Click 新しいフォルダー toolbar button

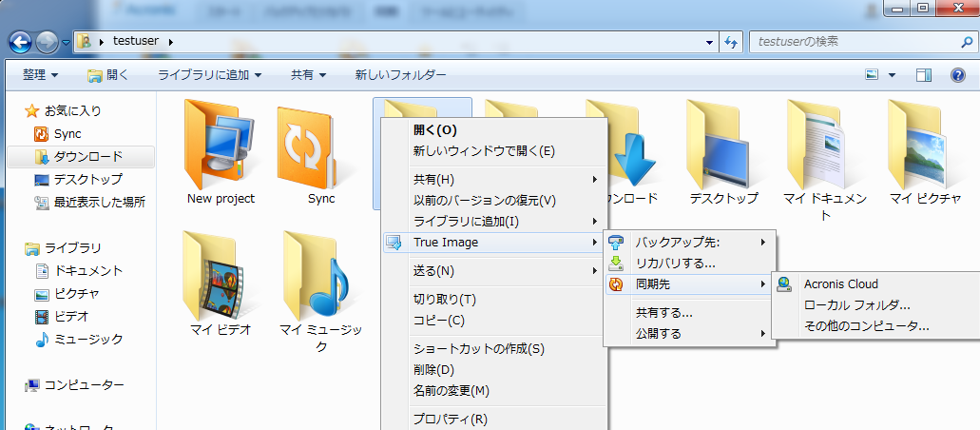[400, 75]
